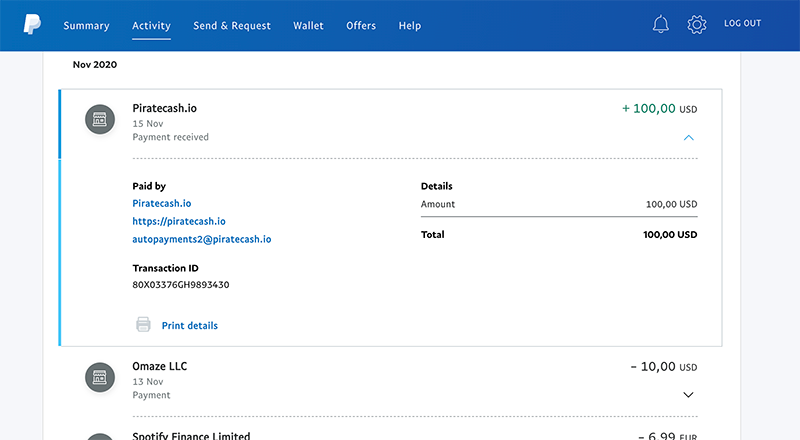Collapse the Piratecash.io transaction details
This screenshot has width=800, height=440.
pos(688,137)
